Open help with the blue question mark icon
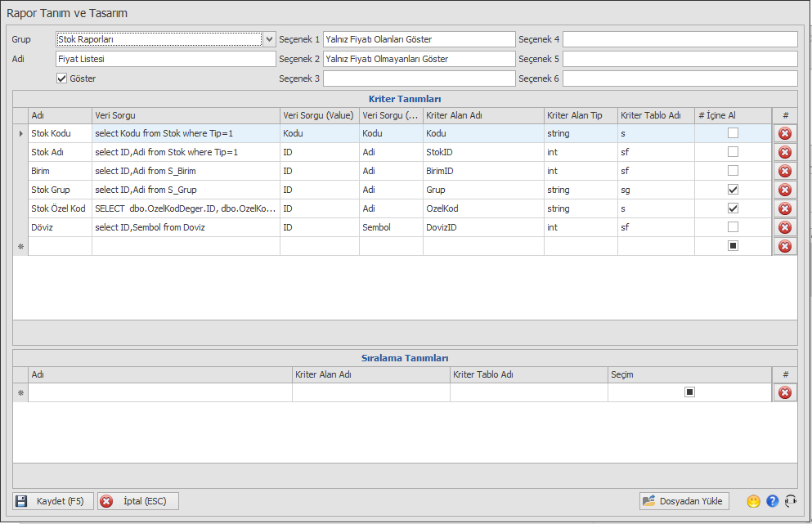This screenshot has height=524, width=812. [772, 501]
